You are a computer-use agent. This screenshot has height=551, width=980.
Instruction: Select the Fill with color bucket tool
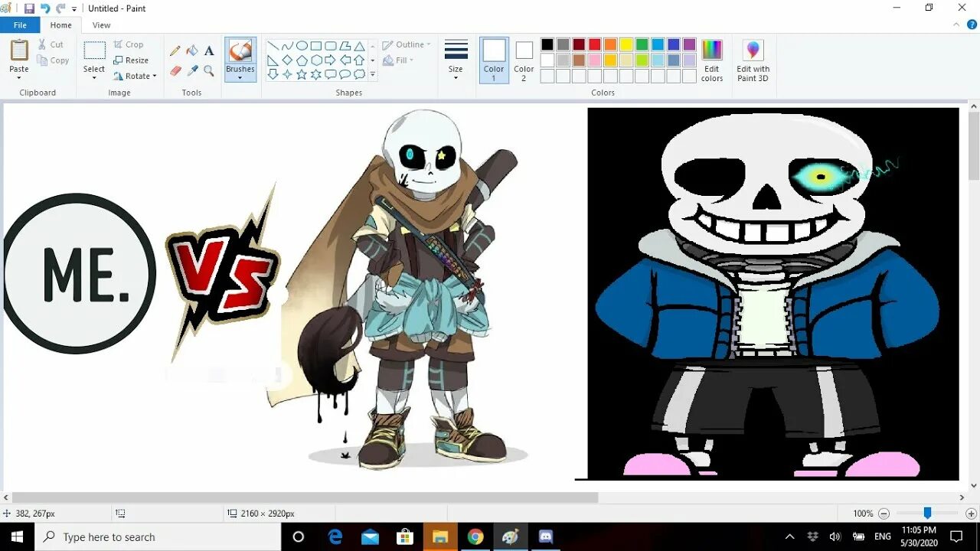pyautogui.click(x=192, y=51)
